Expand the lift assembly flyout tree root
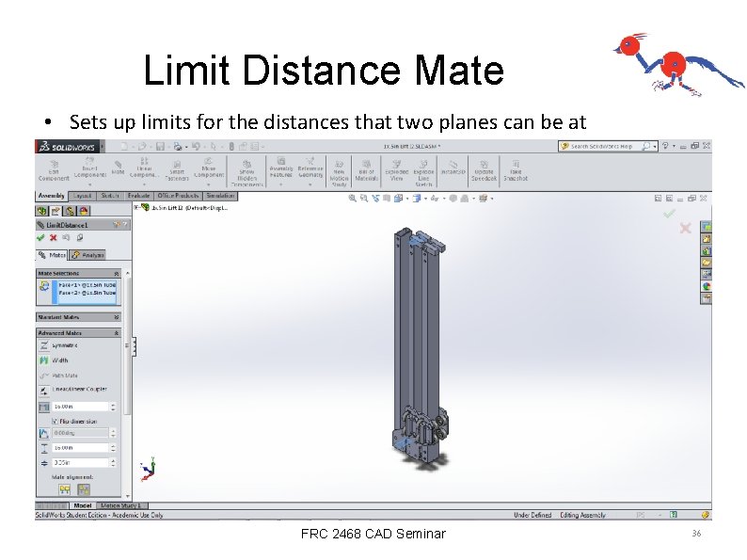Viewport: 747px width, 560px height. 136,207
